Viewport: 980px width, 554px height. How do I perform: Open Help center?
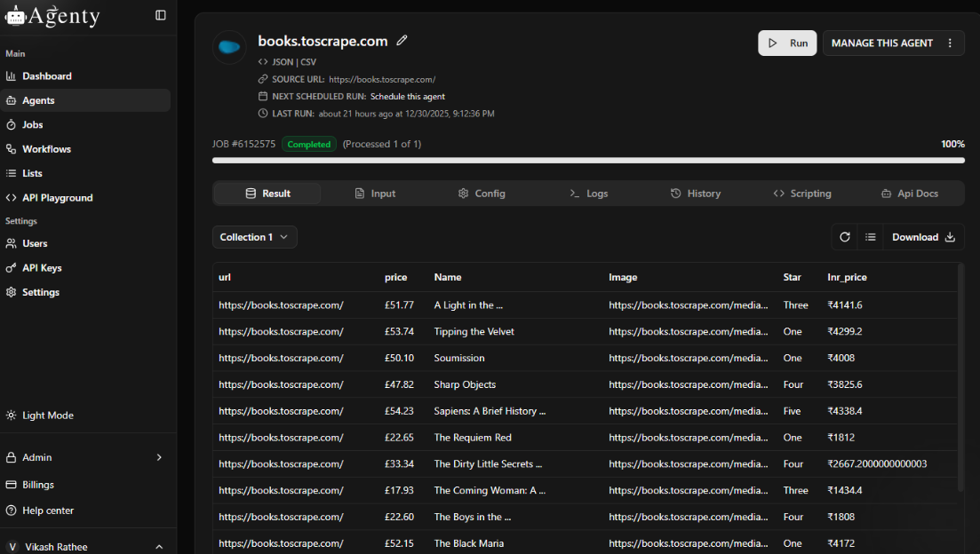click(47, 510)
